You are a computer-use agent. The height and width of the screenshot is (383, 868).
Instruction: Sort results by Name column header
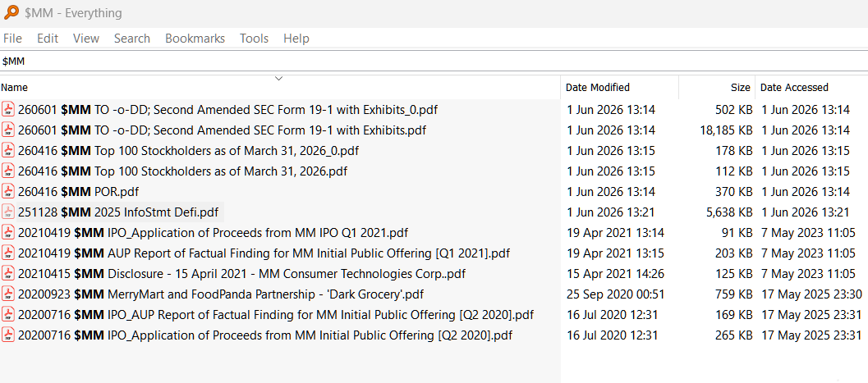(x=280, y=87)
